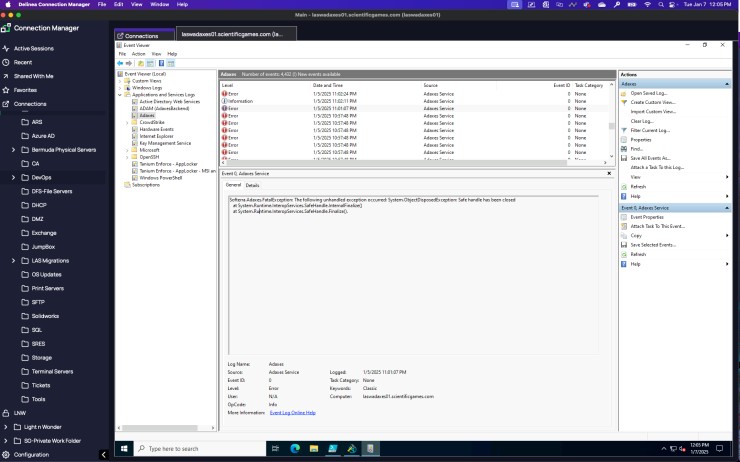The image size is (740, 462).
Task: Open the Apple menu
Action: click(8, 4)
